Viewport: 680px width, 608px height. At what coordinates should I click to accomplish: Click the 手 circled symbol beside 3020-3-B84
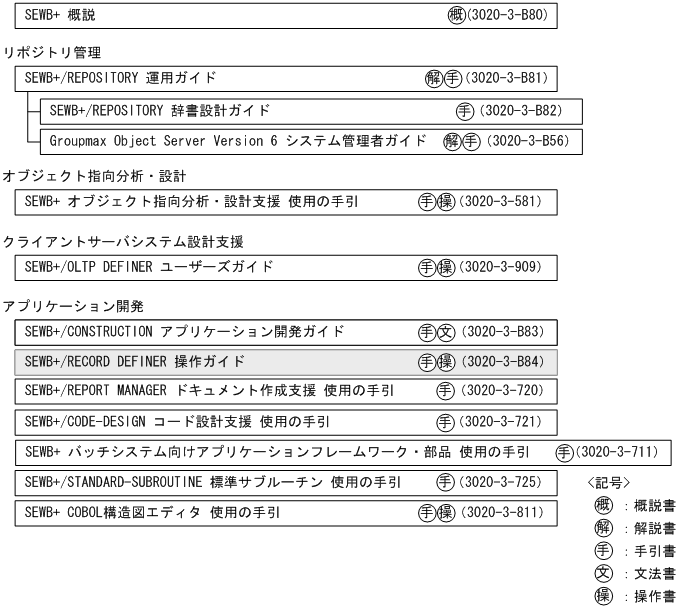(x=427, y=363)
